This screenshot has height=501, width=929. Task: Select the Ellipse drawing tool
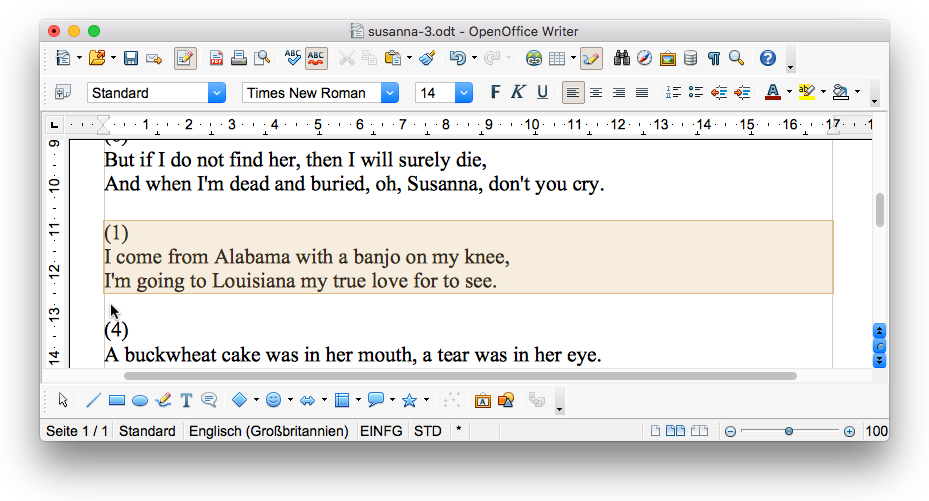click(x=140, y=401)
